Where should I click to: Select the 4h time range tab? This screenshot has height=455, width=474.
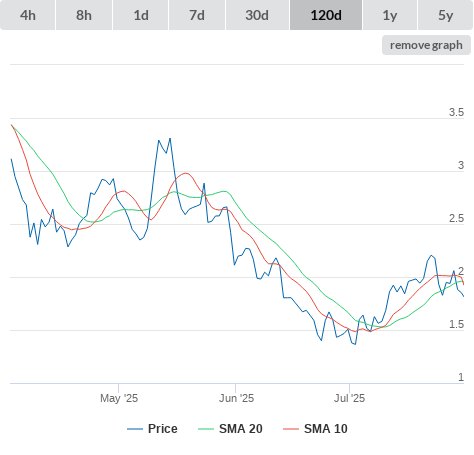[28, 15]
